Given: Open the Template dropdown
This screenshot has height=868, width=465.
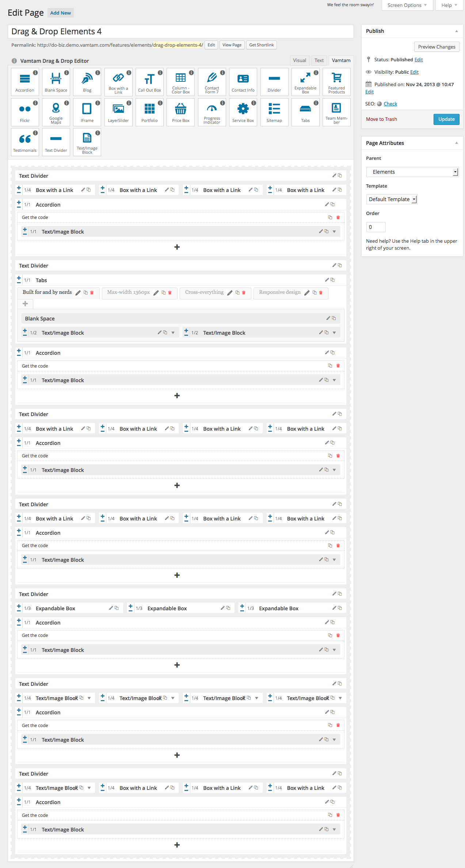Looking at the screenshot, I should pyautogui.click(x=392, y=199).
